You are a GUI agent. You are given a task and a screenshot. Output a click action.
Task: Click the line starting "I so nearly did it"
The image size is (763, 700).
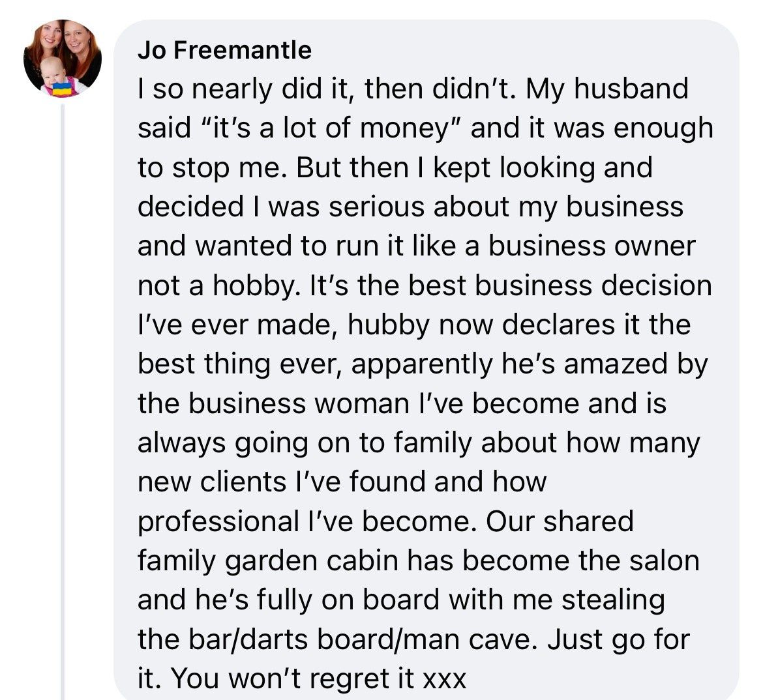pyautogui.click(x=412, y=89)
